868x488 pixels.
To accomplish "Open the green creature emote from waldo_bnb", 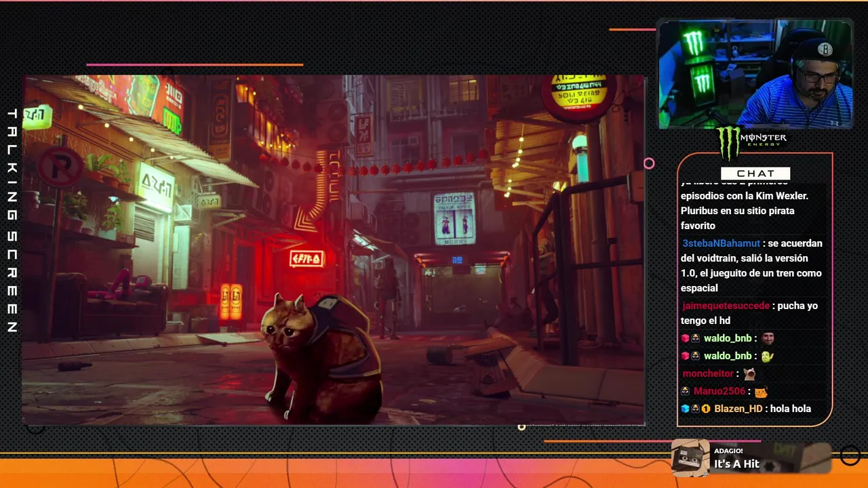I will coord(767,356).
